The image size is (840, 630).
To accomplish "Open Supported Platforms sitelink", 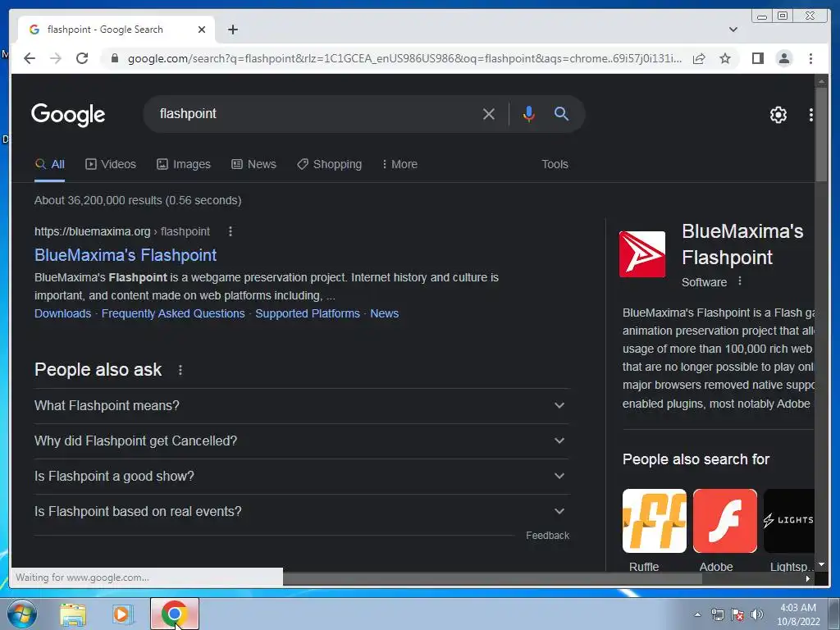I will point(308,313).
